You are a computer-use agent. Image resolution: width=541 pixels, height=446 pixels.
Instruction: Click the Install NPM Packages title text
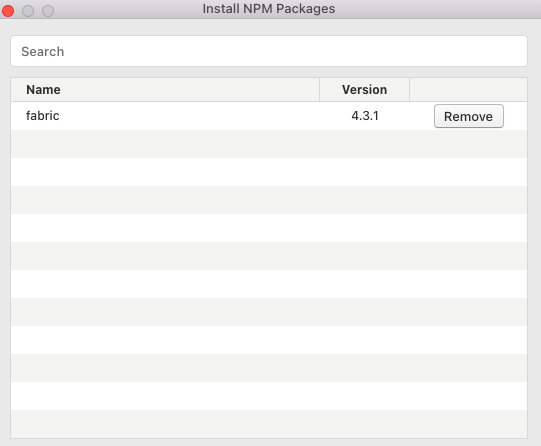click(x=269, y=9)
